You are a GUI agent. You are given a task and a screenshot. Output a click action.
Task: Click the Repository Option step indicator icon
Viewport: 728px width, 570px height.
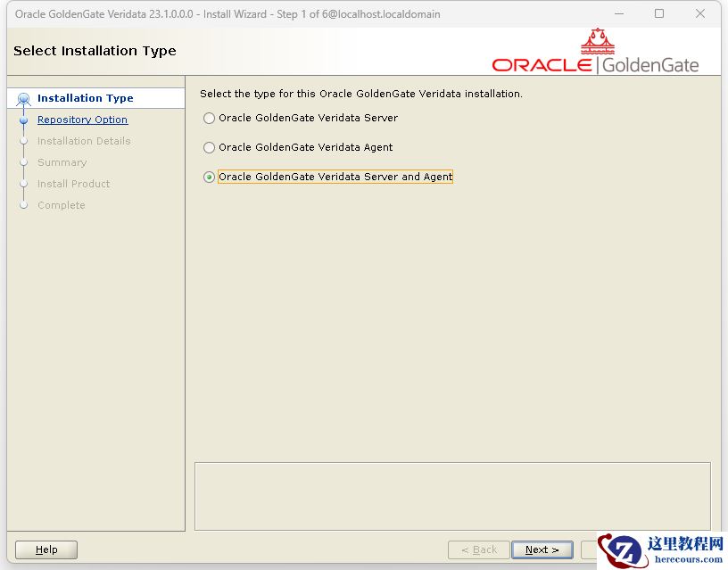(x=23, y=120)
